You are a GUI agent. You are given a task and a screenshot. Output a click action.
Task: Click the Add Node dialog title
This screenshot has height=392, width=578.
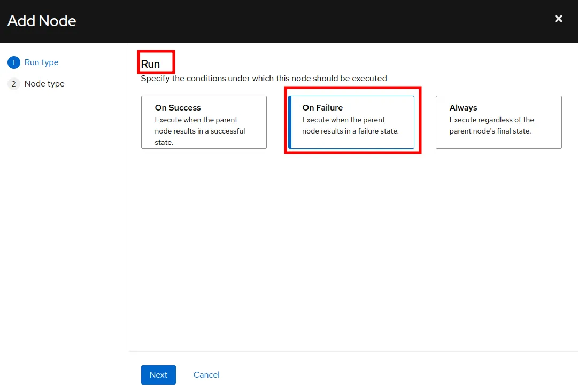(42, 21)
